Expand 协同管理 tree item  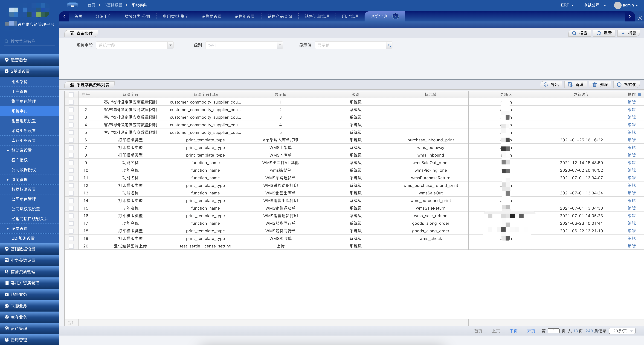click(x=8, y=179)
